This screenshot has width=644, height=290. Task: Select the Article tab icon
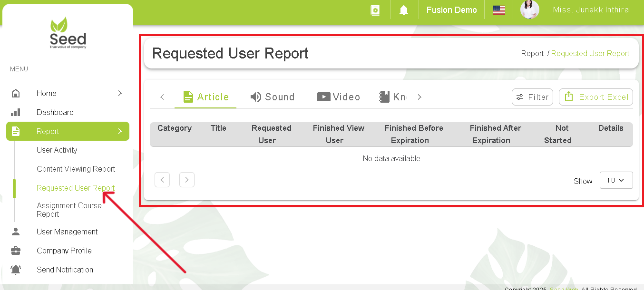pos(188,97)
